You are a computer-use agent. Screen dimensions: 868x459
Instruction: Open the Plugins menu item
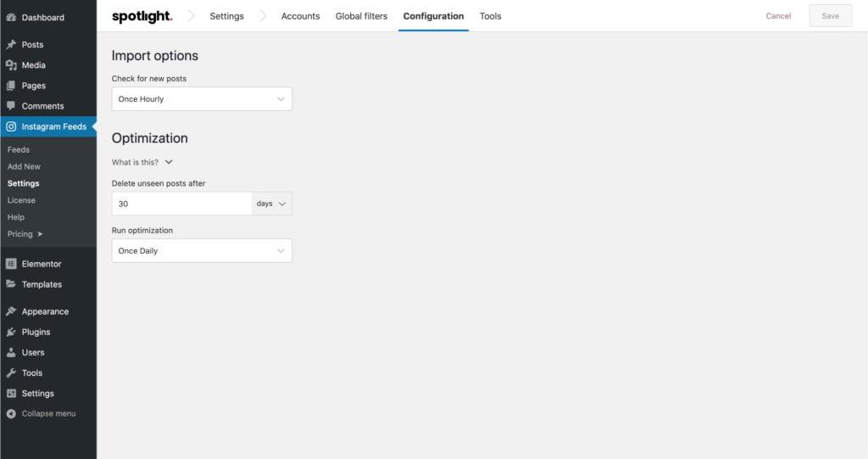click(48, 332)
